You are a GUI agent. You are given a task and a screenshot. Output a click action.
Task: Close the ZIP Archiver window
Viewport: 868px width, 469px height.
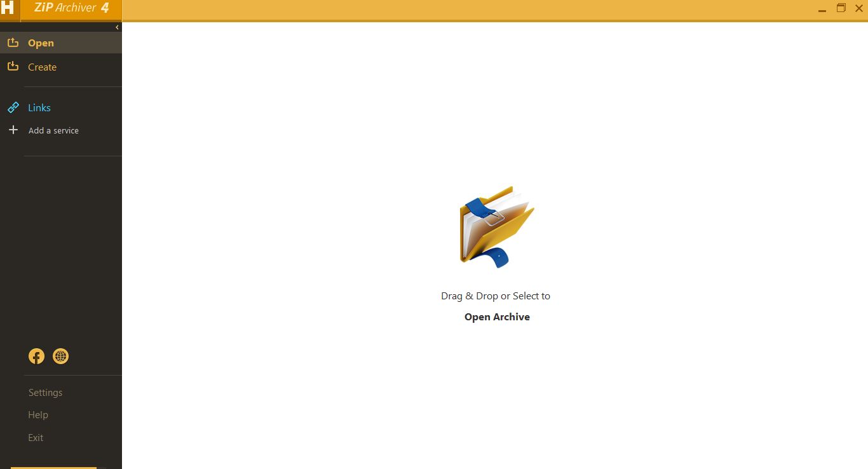pyautogui.click(x=859, y=8)
